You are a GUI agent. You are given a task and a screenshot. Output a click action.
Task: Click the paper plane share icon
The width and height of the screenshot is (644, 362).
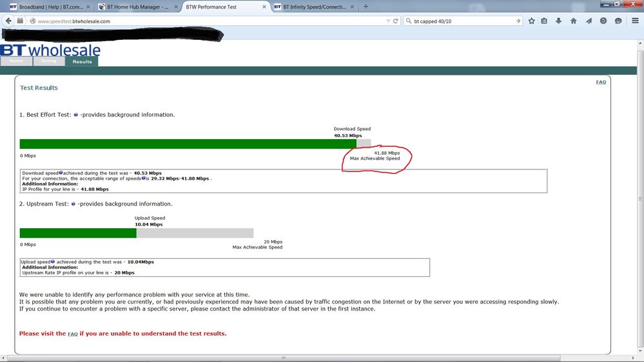tap(589, 21)
